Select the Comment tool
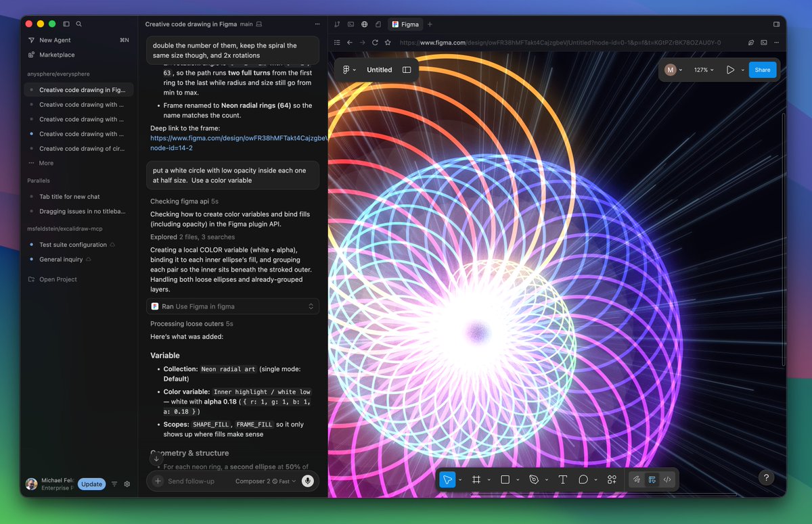Screen dimensions: 812x524 pyautogui.click(x=583, y=479)
